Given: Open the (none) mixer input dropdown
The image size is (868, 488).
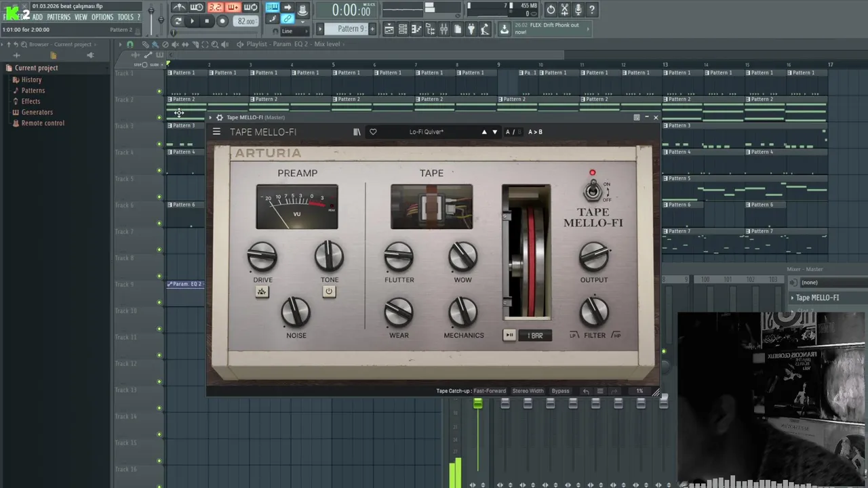Looking at the screenshot, I should pyautogui.click(x=833, y=282).
